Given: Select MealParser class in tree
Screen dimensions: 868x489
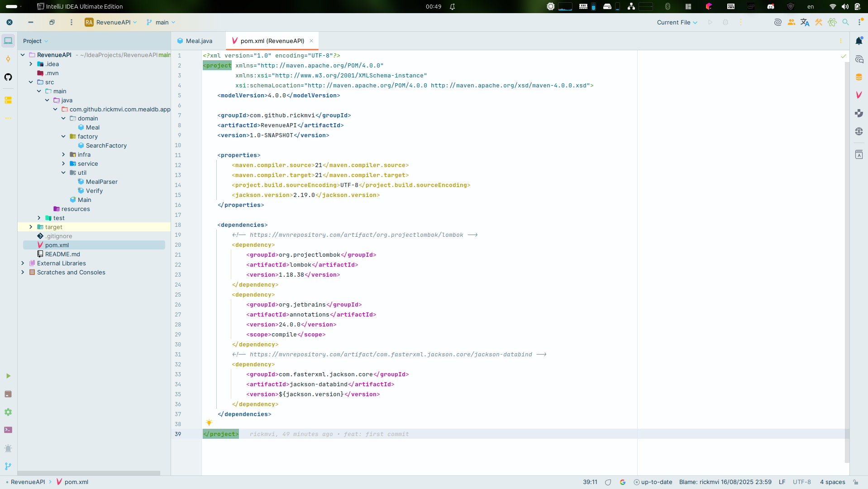Looking at the screenshot, I should 101,182.
